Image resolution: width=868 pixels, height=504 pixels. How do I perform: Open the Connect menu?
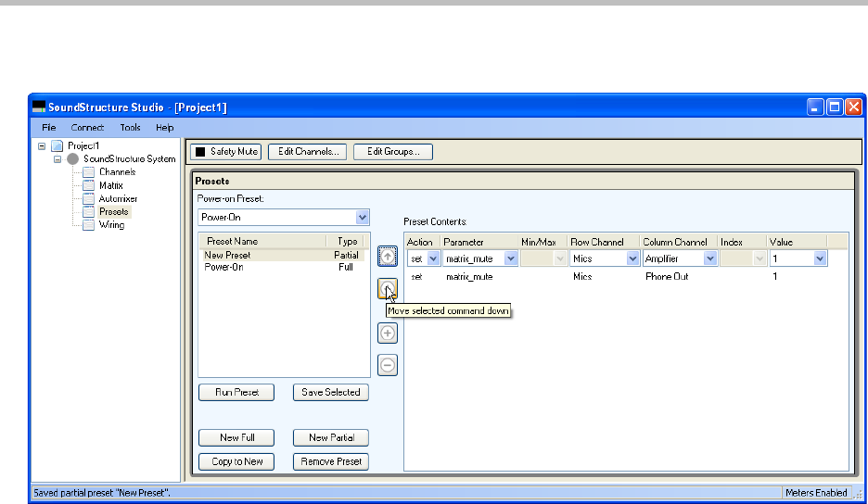[87, 128]
